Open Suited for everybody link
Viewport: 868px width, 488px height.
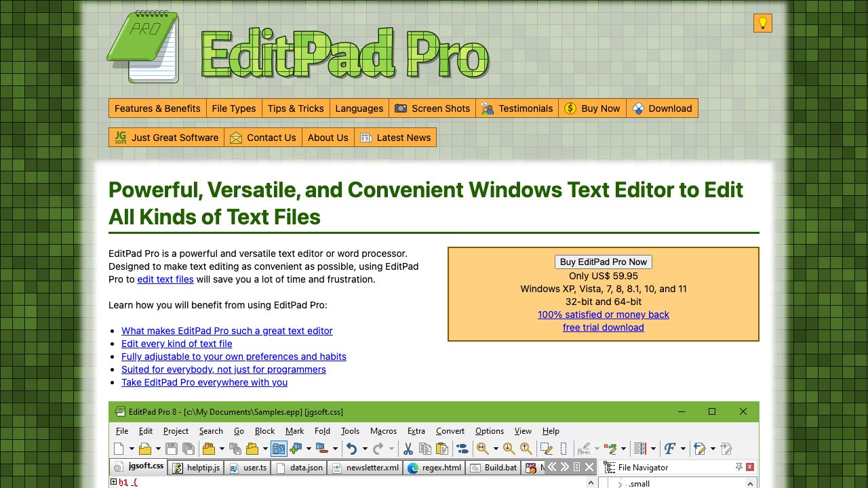tap(224, 369)
